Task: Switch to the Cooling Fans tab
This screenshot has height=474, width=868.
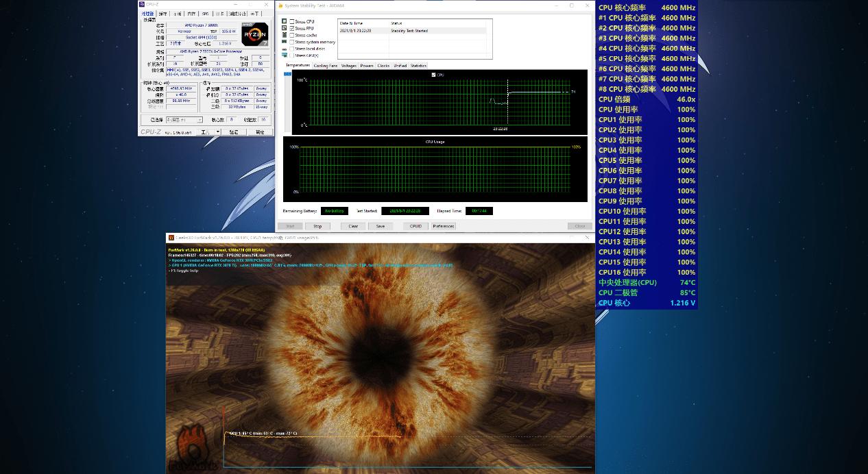Action: coord(325,66)
